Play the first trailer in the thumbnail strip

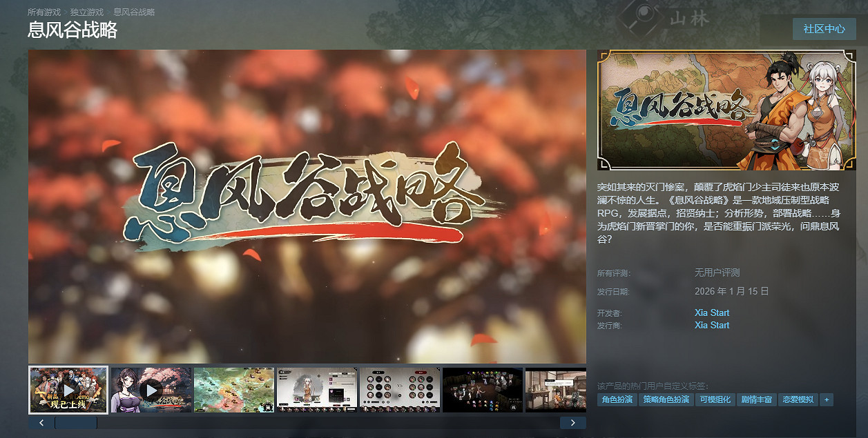click(68, 389)
